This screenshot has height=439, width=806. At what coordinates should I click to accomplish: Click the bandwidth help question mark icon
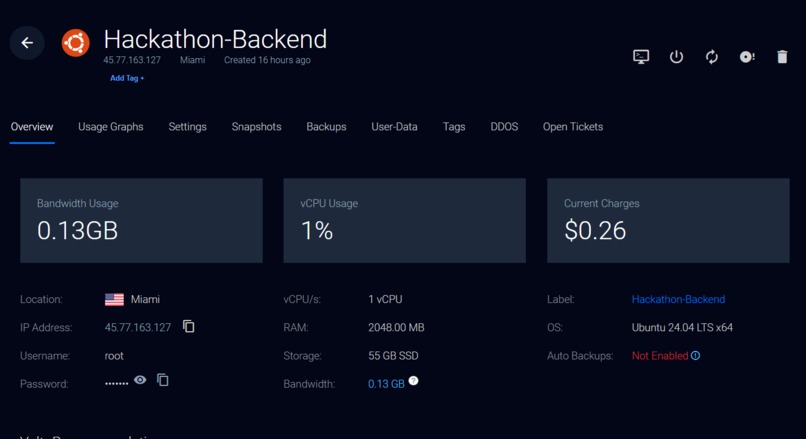pyautogui.click(x=413, y=381)
